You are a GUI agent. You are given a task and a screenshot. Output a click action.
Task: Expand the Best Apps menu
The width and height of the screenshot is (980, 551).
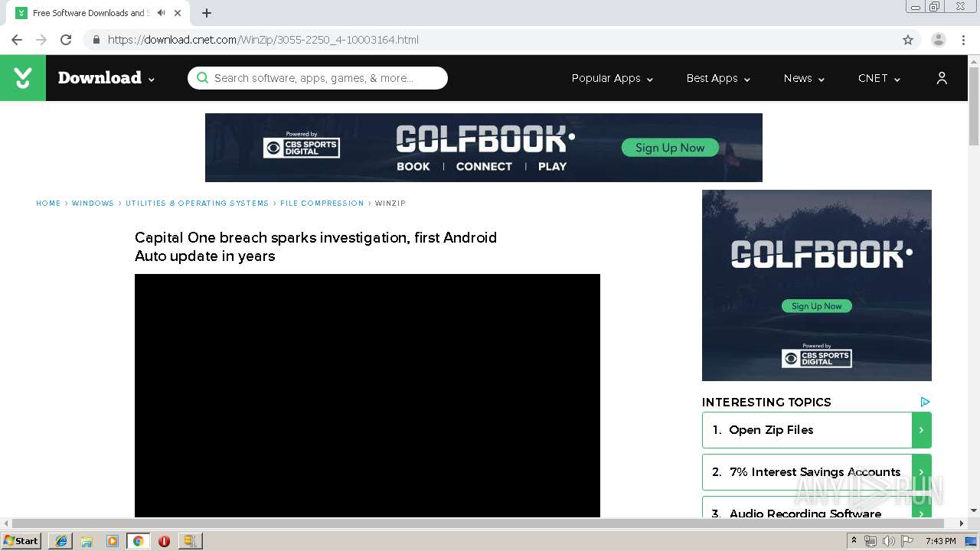(718, 78)
